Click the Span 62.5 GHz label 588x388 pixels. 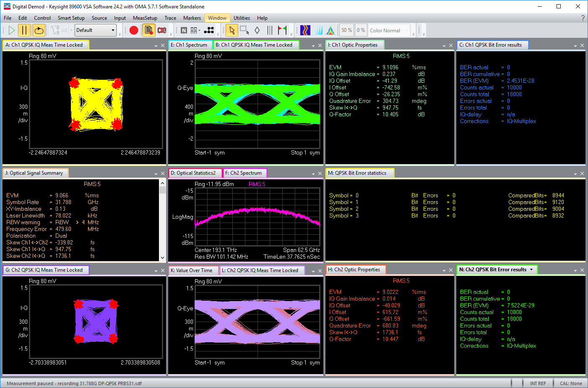(x=302, y=250)
